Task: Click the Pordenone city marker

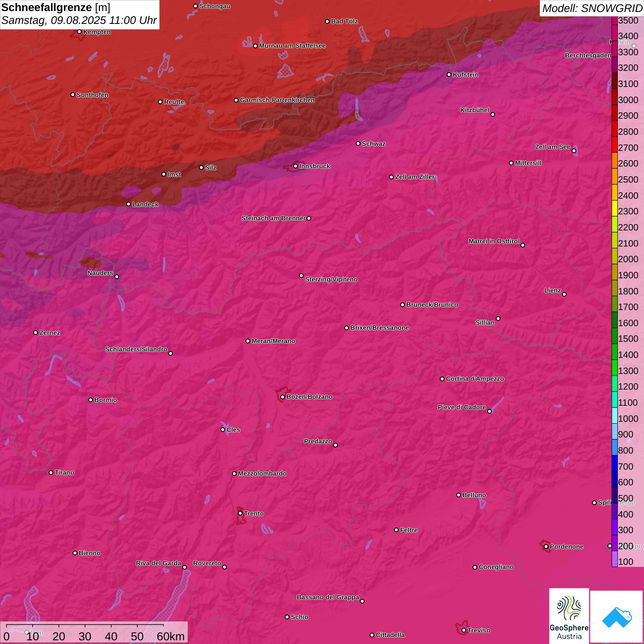Action: tap(546, 546)
